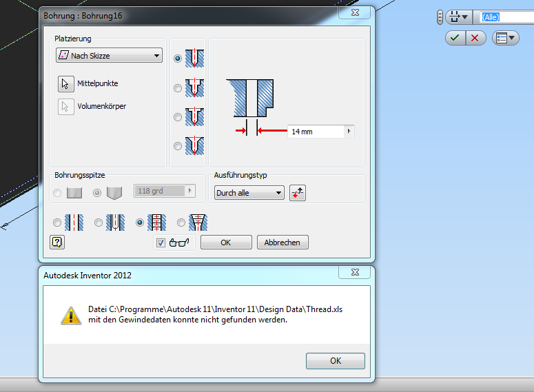Screen dimensions: 534x392
Task: Click the angled drill point icon
Action: [x=114, y=193]
